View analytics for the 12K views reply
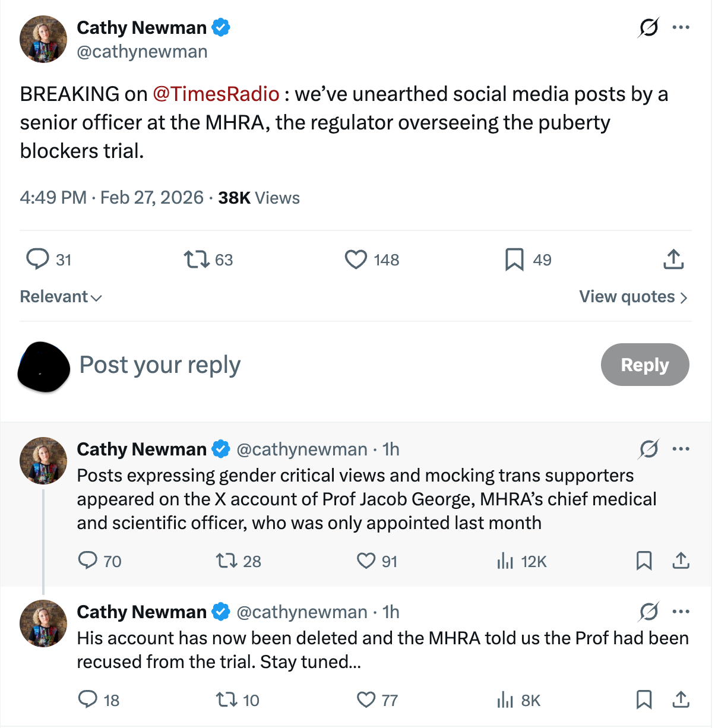The width and height of the screenshot is (715, 728). [x=505, y=561]
